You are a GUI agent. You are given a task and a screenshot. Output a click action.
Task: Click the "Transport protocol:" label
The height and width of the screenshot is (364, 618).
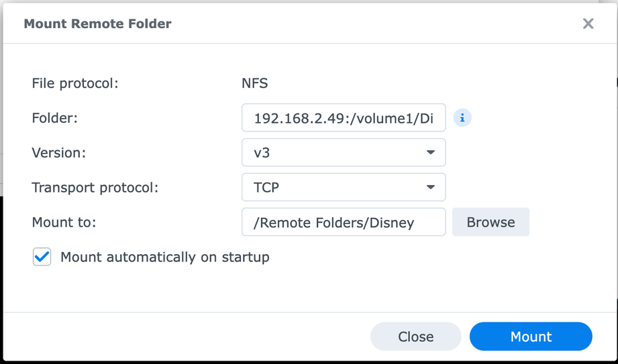[95, 188]
